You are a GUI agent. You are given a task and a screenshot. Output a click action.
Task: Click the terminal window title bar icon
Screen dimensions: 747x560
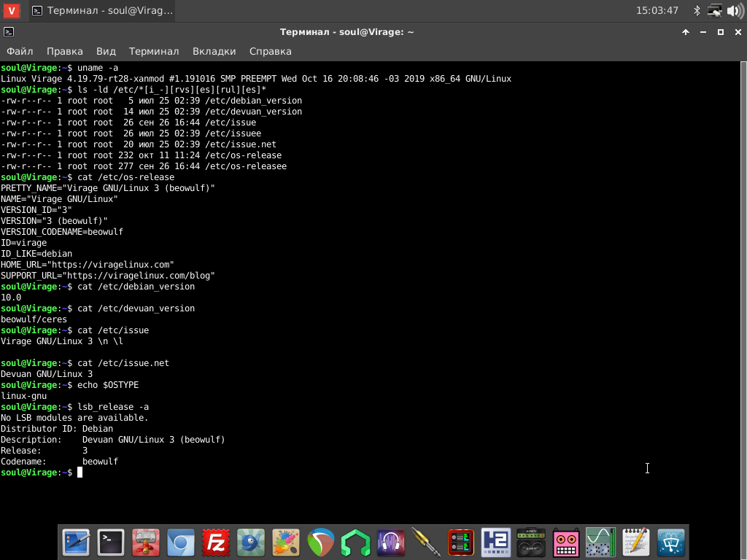[x=9, y=32]
